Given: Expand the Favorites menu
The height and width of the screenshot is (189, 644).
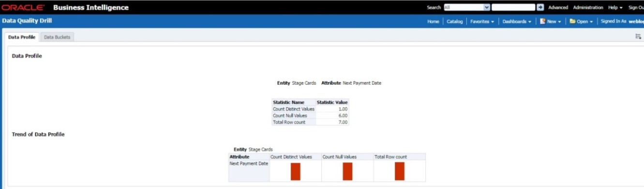Looking at the screenshot, I should coord(482,21).
